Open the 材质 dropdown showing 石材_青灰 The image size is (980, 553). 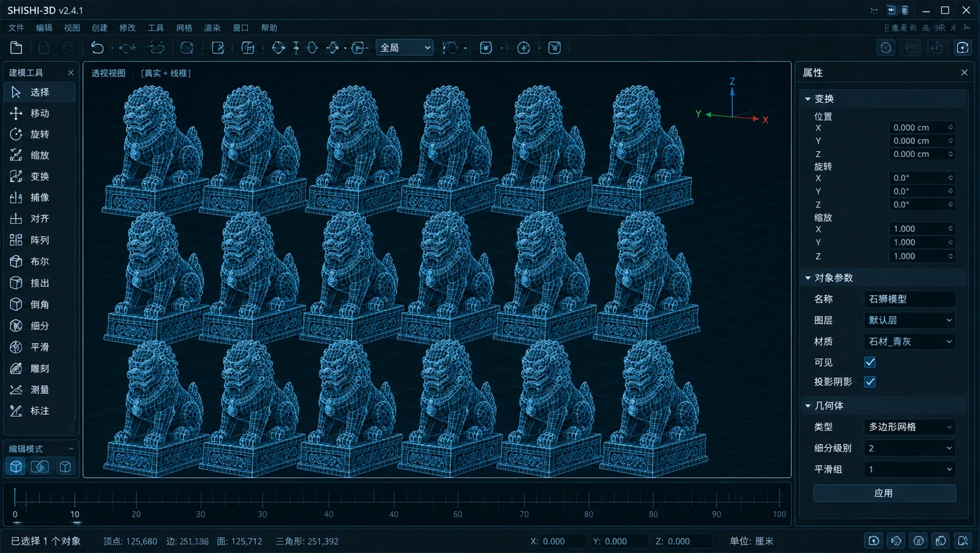point(910,341)
